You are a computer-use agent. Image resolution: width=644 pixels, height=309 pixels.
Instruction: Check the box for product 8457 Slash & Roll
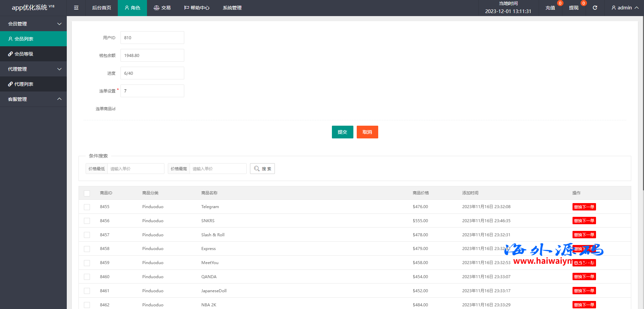pyautogui.click(x=87, y=235)
